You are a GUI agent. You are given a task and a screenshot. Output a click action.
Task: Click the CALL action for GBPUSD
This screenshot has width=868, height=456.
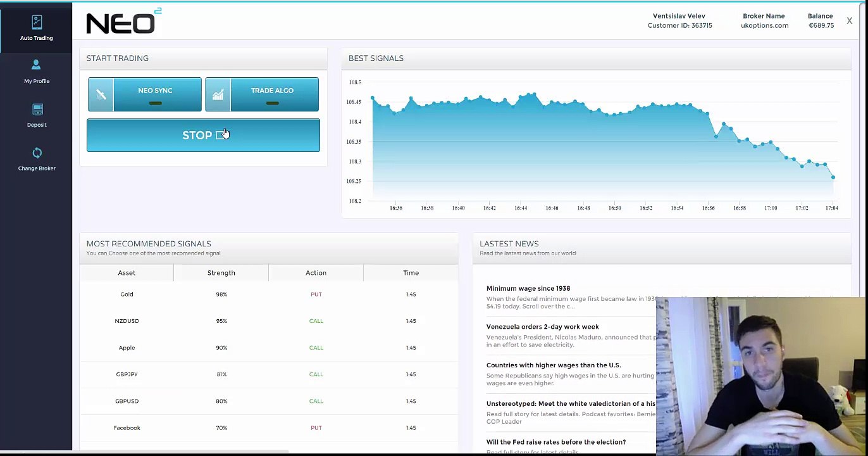tap(316, 401)
